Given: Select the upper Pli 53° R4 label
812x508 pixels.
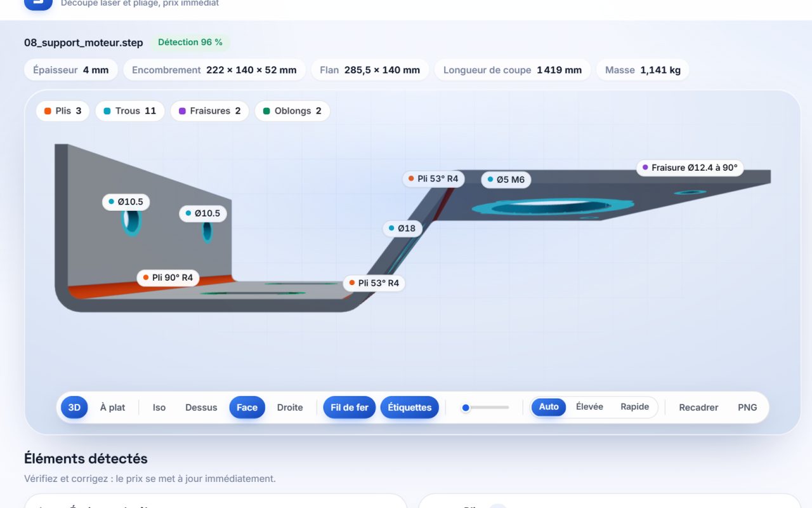Looking at the screenshot, I should (433, 179).
